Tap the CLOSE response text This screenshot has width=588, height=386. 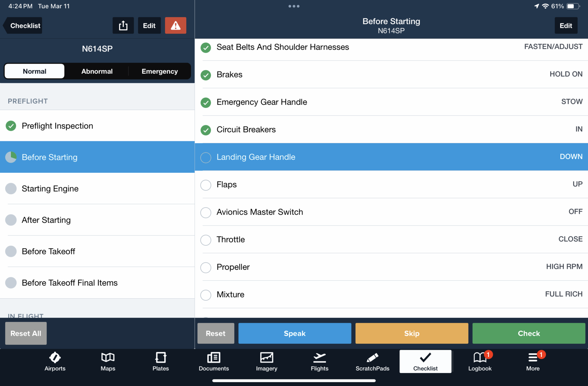570,239
